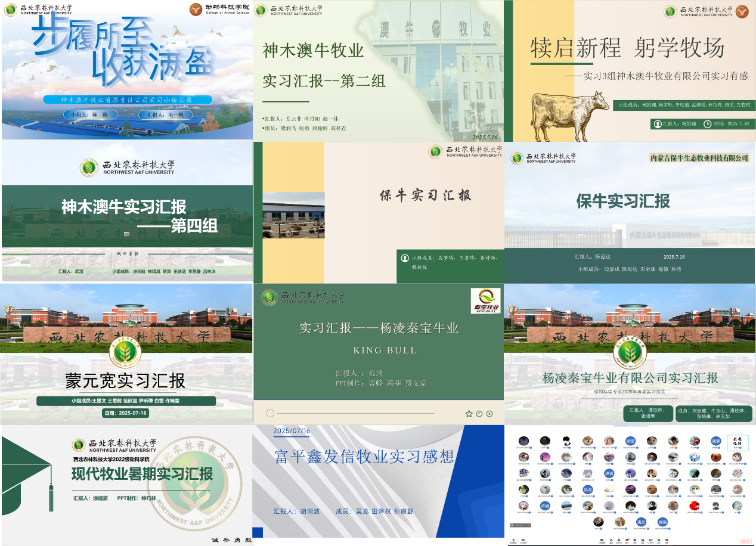Toggle the camera off at bottom left

click(523, 540)
